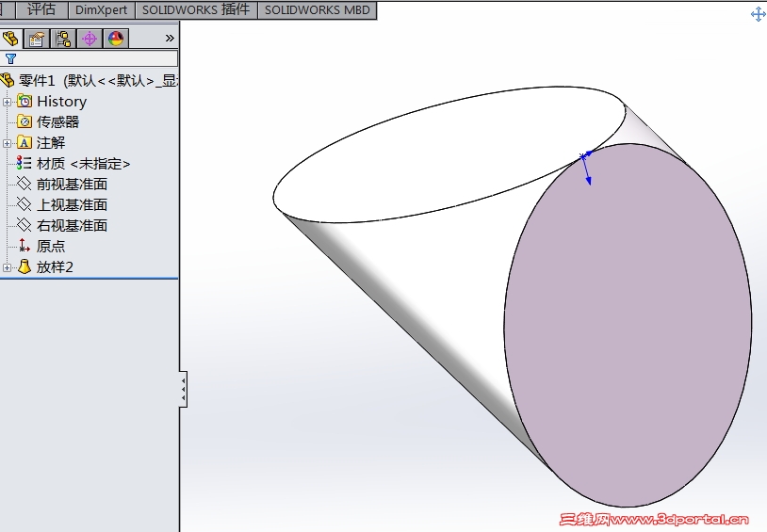
Task: Expand the History folder node
Action: pyautogui.click(x=7, y=103)
